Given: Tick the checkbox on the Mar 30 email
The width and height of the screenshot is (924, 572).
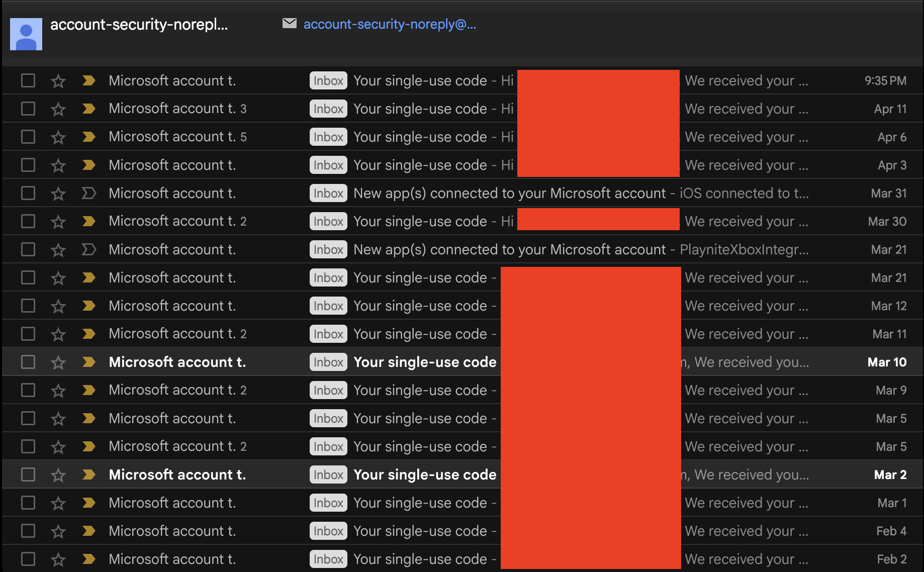Looking at the screenshot, I should 28,222.
